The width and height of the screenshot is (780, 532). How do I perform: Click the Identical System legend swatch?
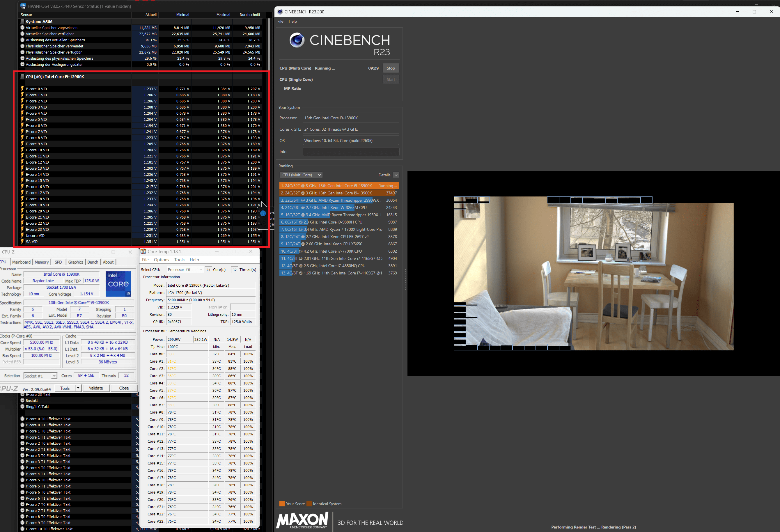click(309, 504)
